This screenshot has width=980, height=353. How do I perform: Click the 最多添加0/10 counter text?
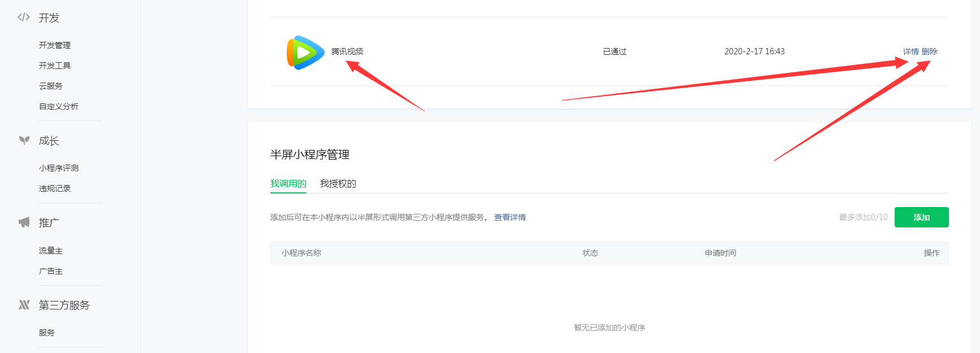[864, 217]
